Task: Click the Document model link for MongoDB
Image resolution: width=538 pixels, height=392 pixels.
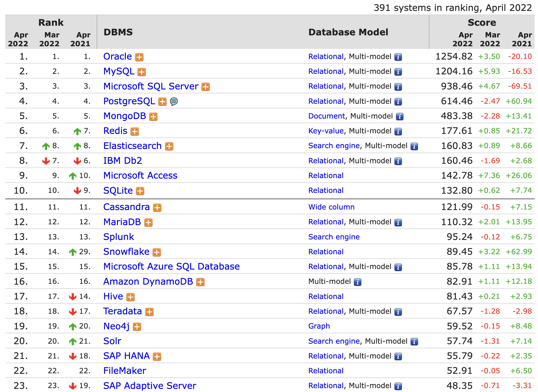Action: click(326, 116)
